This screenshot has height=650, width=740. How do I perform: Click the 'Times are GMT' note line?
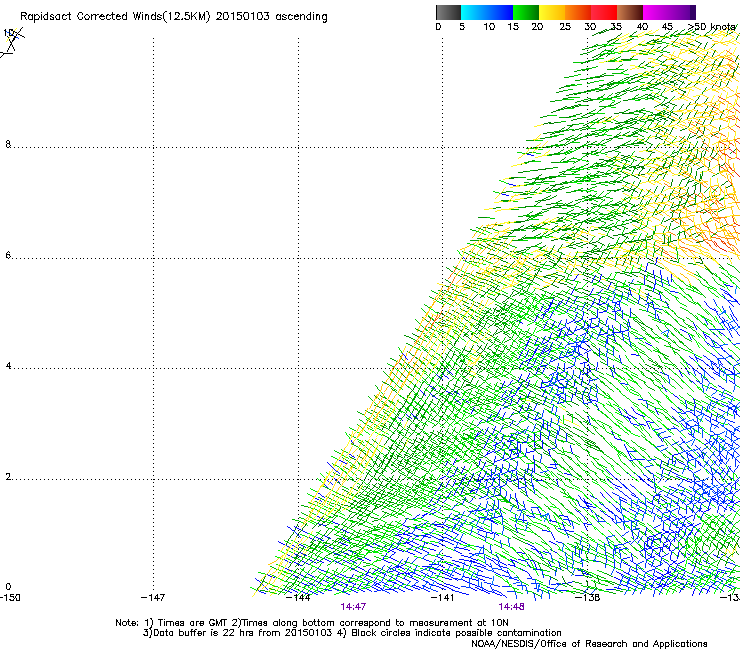coord(312,623)
